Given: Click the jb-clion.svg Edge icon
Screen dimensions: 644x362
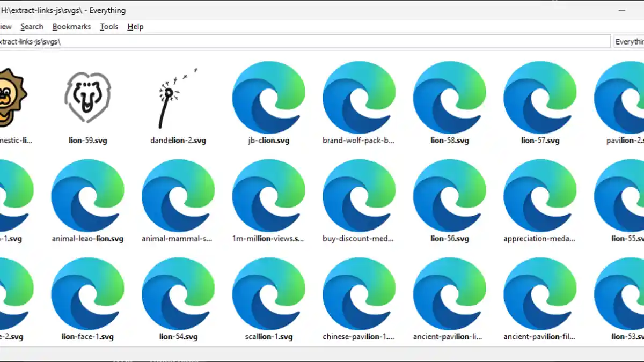Looking at the screenshot, I should coord(268,97).
